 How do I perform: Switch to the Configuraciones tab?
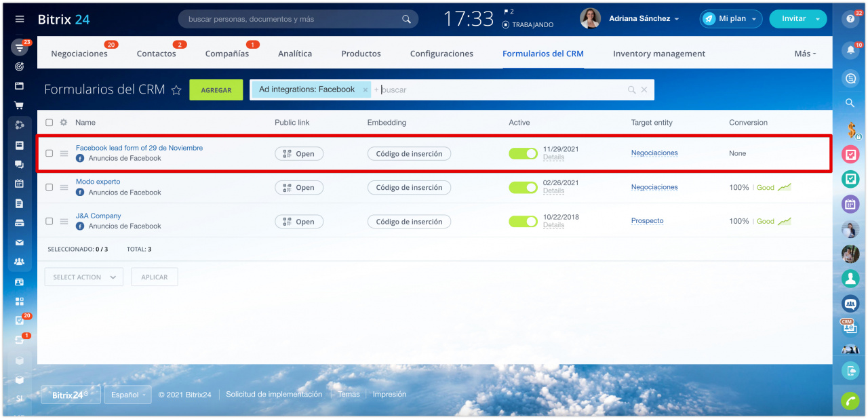(x=441, y=54)
